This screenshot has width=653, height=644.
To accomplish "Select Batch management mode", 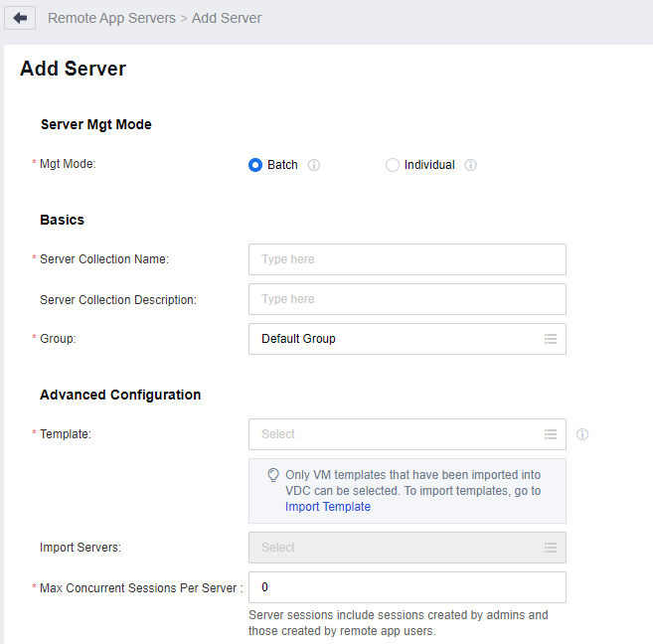I will point(255,165).
